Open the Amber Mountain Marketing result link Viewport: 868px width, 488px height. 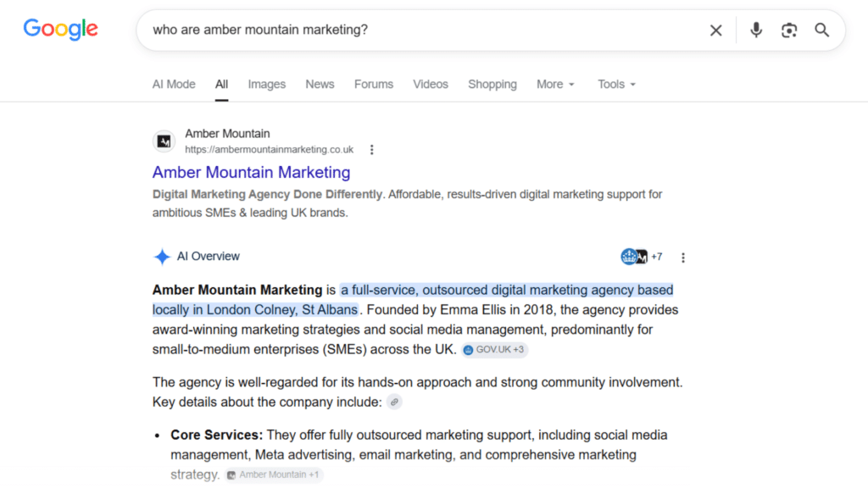point(251,173)
